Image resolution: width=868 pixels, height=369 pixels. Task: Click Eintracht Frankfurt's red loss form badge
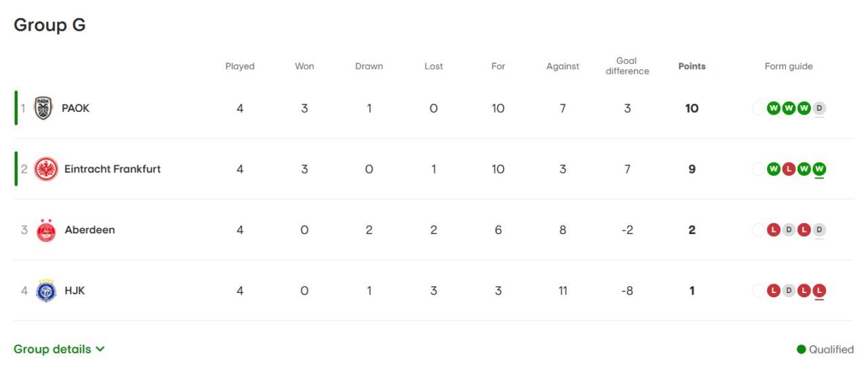pyautogui.click(x=789, y=169)
